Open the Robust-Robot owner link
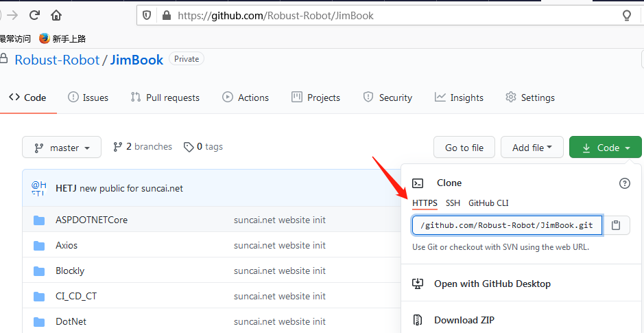The height and width of the screenshot is (333, 644). (57, 60)
